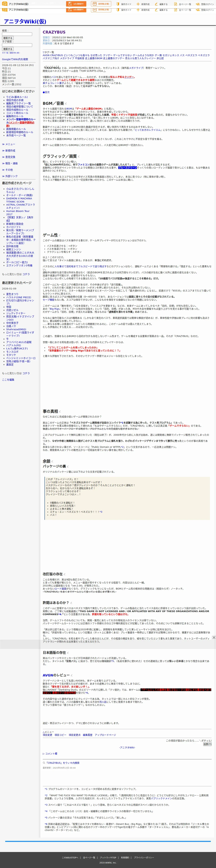Click pencil icon beside ゲーム性 heading
The width and height of the screenshot is (216, 868).
coord(60,235)
